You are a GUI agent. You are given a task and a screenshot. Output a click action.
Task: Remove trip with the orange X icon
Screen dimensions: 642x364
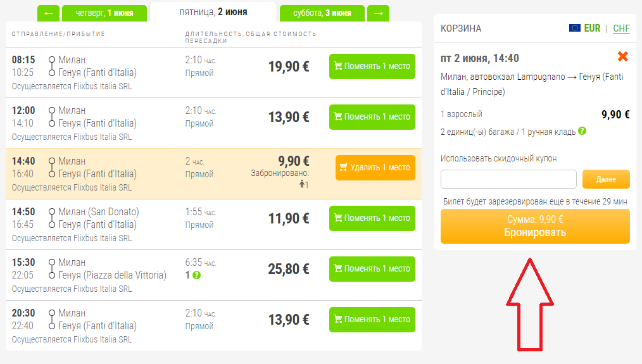622,56
